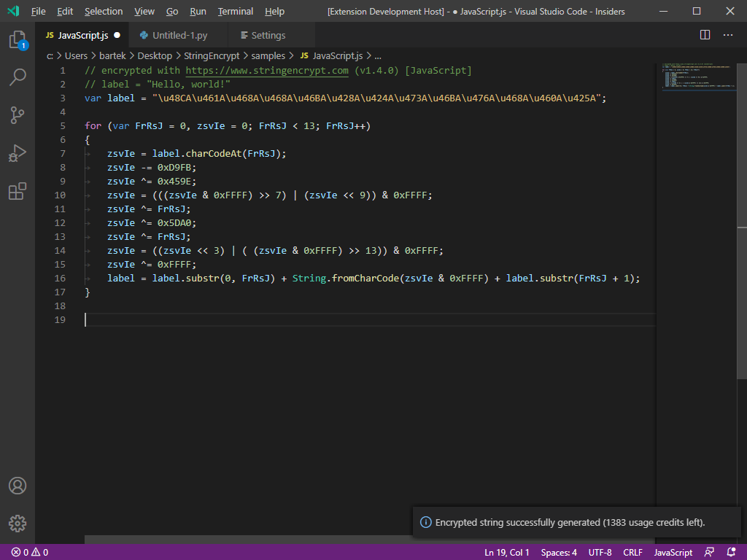Switch to the Untitled-1.py tab
747x560 pixels.
pos(179,35)
